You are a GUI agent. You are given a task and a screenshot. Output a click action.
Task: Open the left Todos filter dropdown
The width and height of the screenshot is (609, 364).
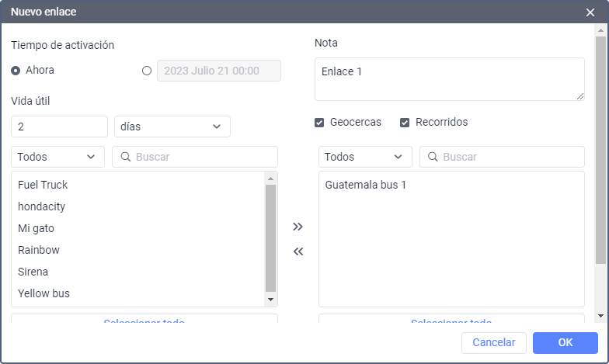pos(57,157)
